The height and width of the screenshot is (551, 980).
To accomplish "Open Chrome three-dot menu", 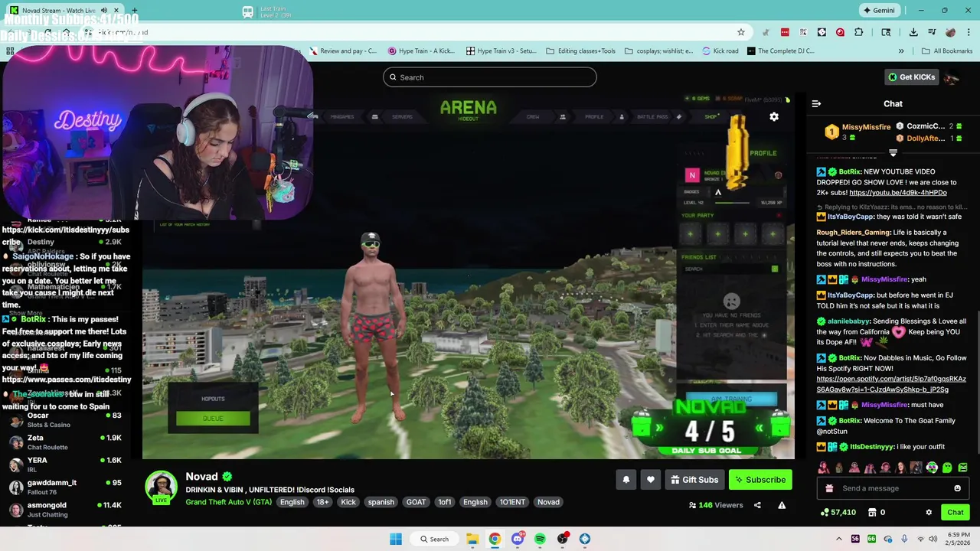I will coord(969,32).
